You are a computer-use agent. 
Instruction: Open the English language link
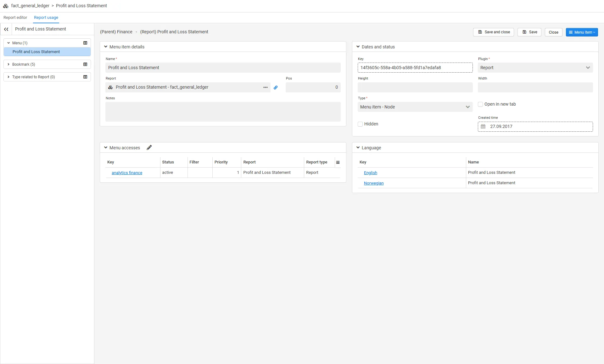[x=371, y=173]
